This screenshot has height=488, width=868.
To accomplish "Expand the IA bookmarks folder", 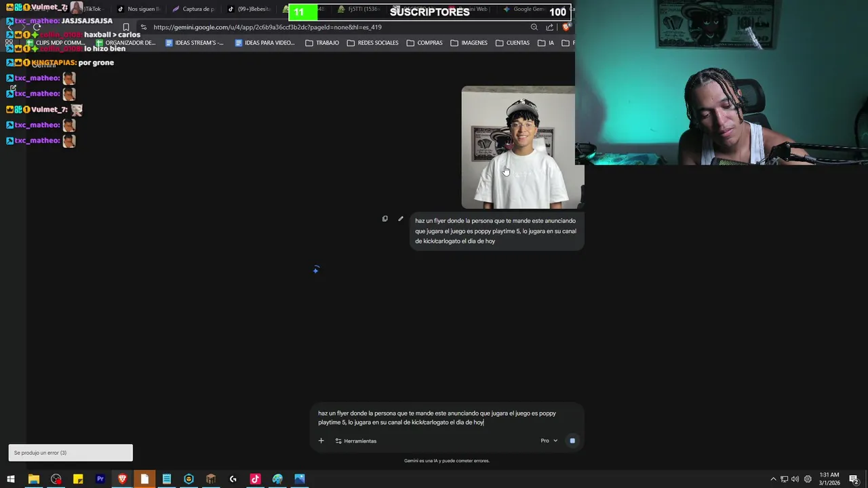I will tap(546, 43).
